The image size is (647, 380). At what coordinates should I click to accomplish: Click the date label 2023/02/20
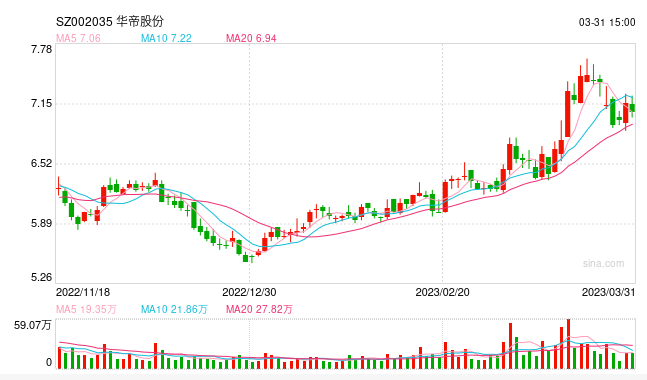coord(442,292)
